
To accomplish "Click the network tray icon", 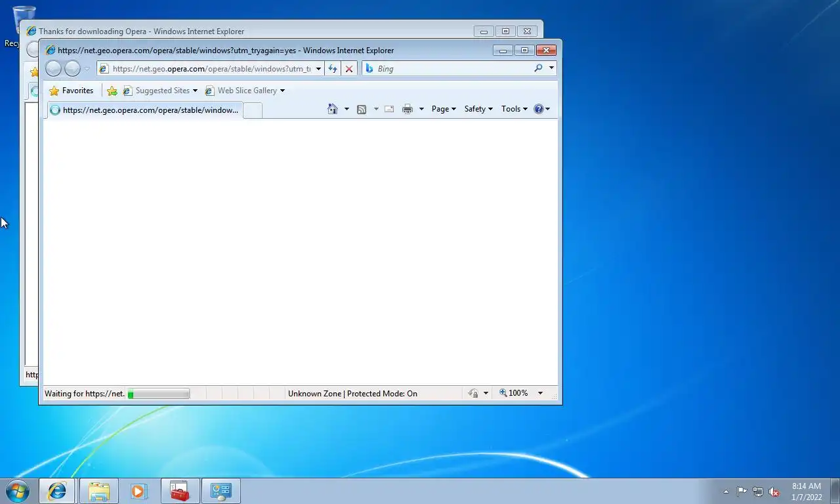I will 758,492.
